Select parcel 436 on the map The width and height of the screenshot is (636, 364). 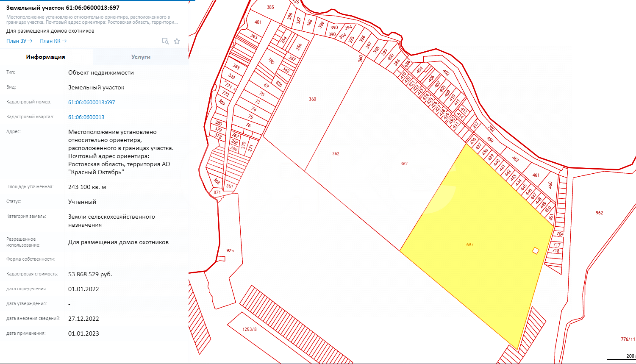point(473,140)
